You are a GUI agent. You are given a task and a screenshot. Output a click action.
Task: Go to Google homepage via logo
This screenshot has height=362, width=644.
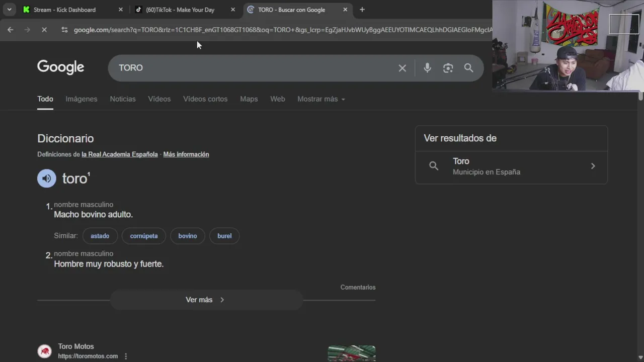[x=60, y=67]
